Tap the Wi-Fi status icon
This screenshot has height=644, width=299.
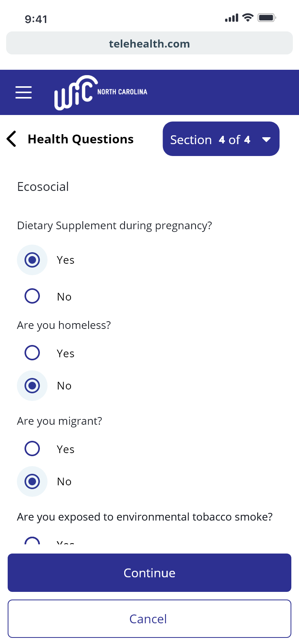tap(248, 18)
